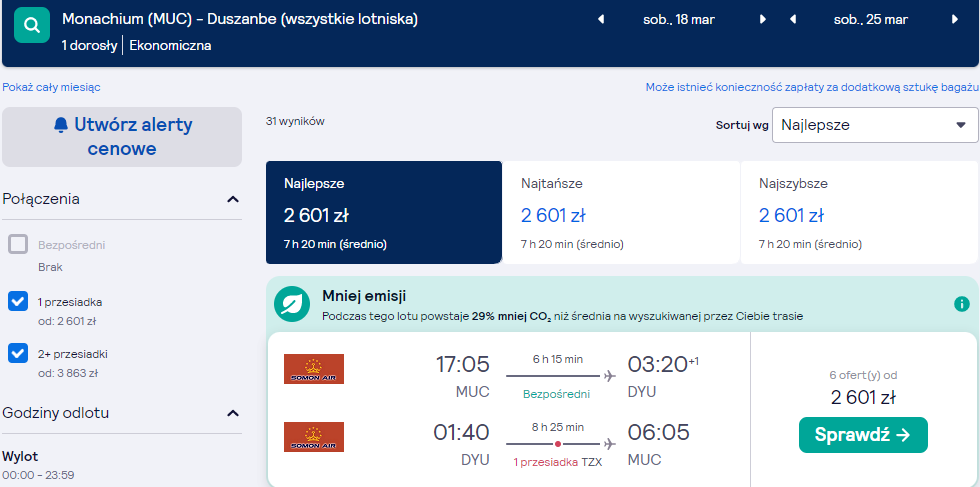Go to next return date arrow
The height and width of the screenshot is (487, 980).
point(954,19)
